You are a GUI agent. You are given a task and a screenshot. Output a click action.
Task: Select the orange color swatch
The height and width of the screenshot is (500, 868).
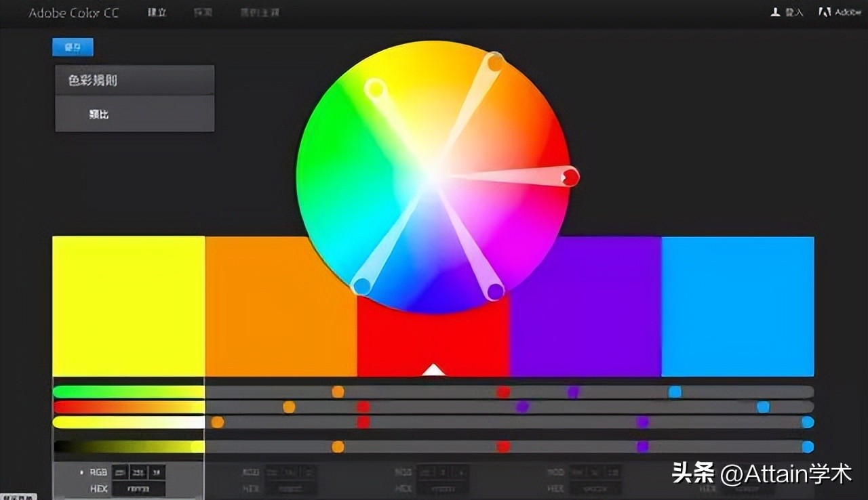tap(281, 306)
